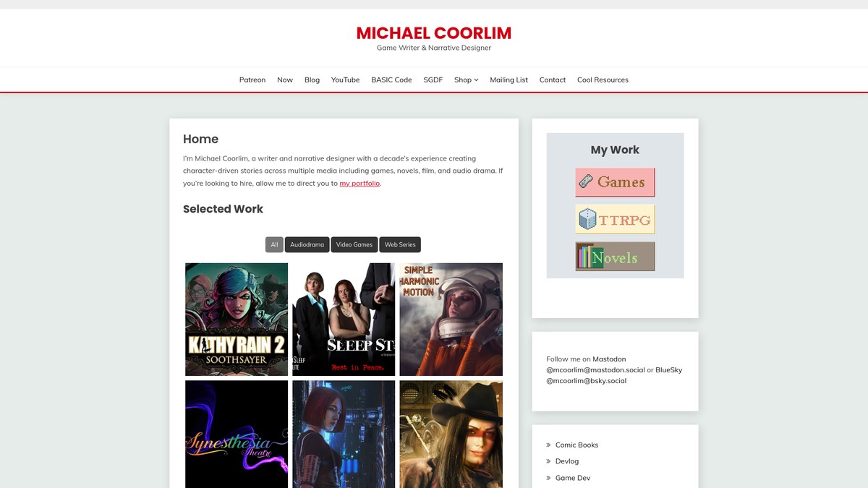
Task: Click the '@mcoorlim@mastodon.social' handle text
Action: (x=595, y=370)
